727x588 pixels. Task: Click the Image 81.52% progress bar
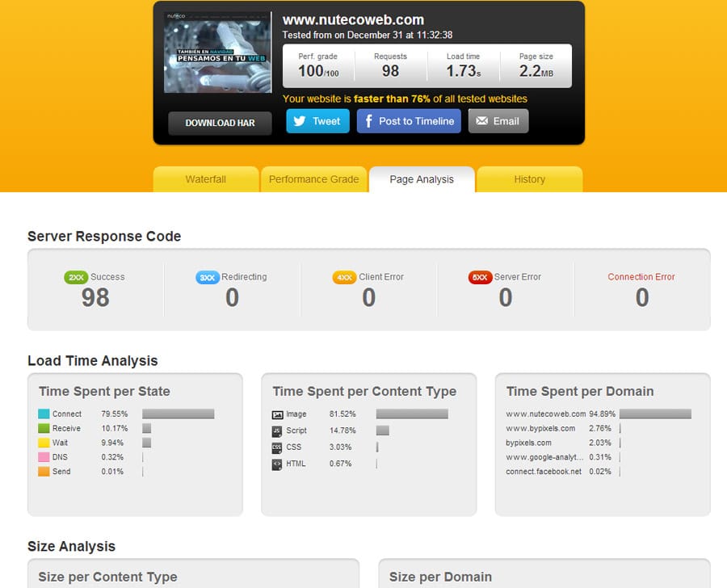(x=412, y=414)
